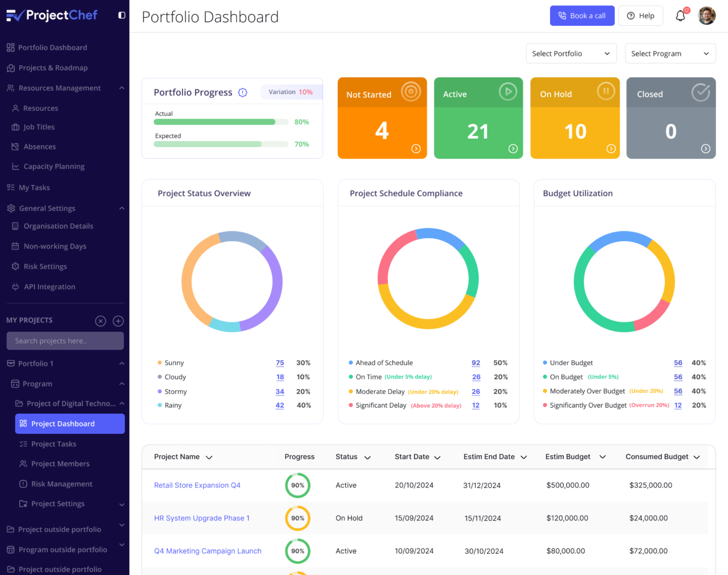
Task: Collapse the Resources Management section
Action: [122, 88]
